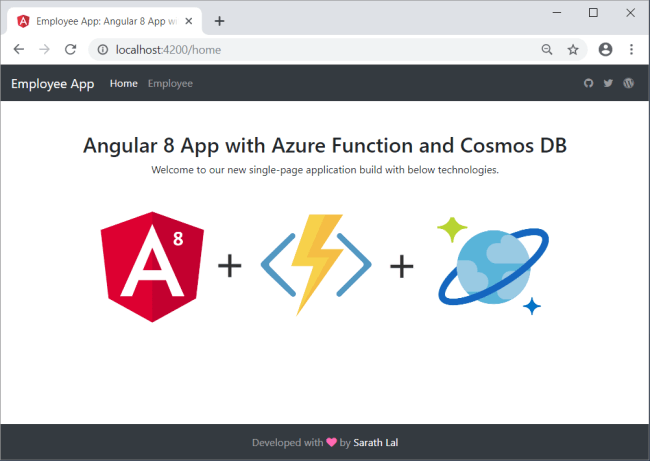Bookmark this page with the star icon

[x=573, y=50]
